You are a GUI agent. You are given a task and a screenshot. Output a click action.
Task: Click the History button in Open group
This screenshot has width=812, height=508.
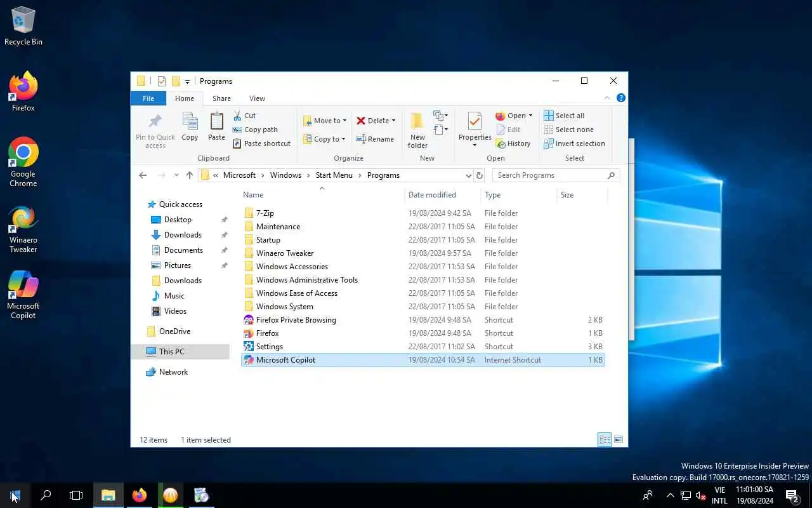coord(513,144)
